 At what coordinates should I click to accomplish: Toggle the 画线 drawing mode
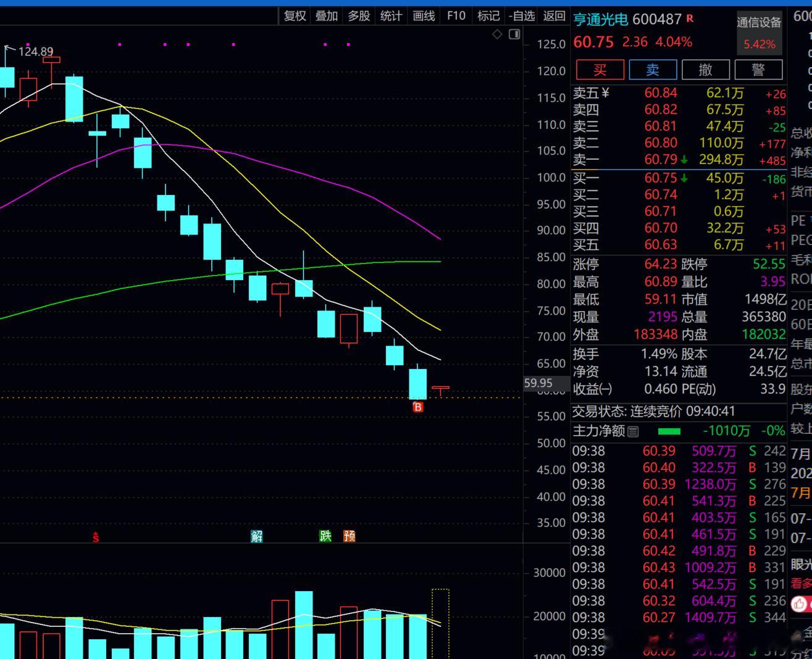pos(424,16)
